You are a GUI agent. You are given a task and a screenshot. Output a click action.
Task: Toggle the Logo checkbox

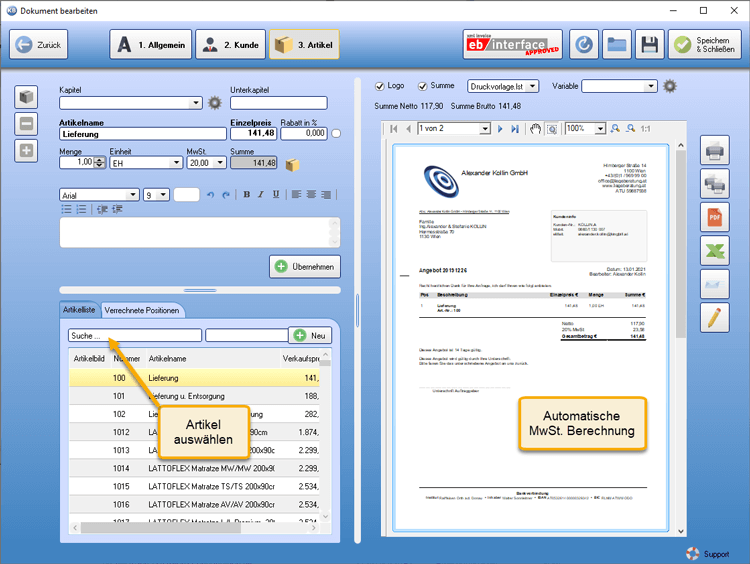click(x=380, y=86)
